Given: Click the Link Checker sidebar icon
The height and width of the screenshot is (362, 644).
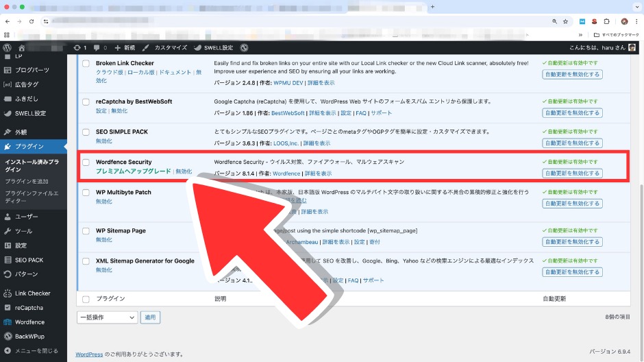Looking at the screenshot, I should click(7, 293).
